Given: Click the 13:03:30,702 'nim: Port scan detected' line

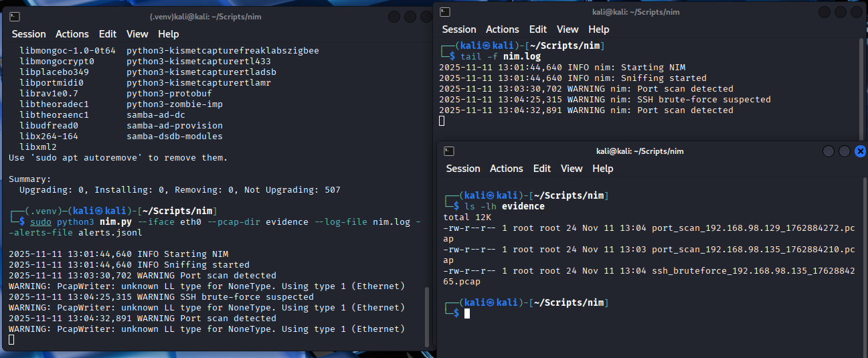Looking at the screenshot, I should click(586, 88).
